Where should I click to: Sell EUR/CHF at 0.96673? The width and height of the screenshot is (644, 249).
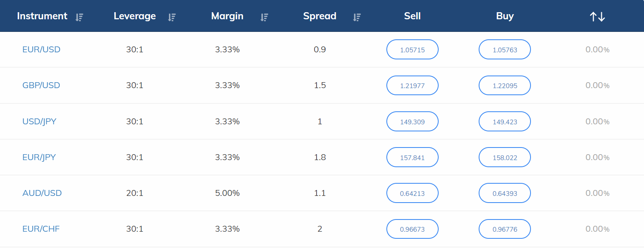412,229
